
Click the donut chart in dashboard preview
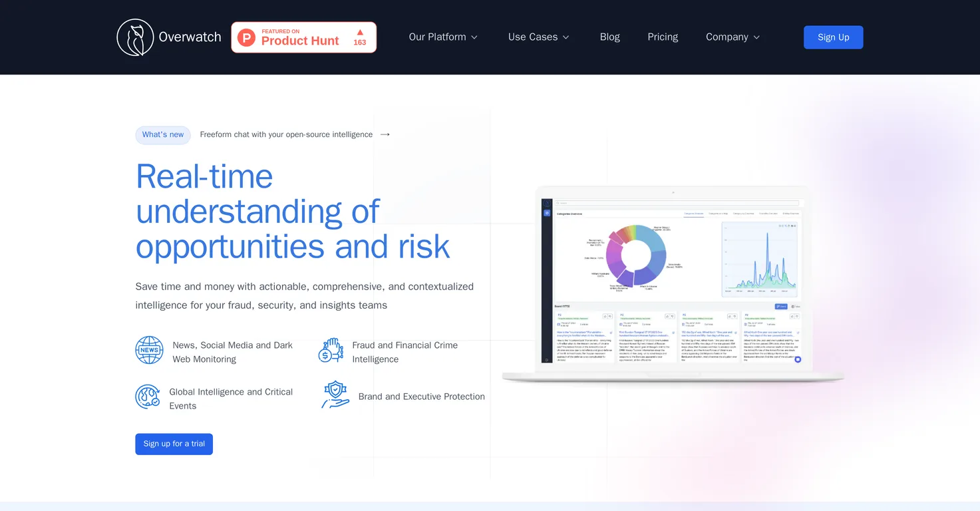pos(635,255)
